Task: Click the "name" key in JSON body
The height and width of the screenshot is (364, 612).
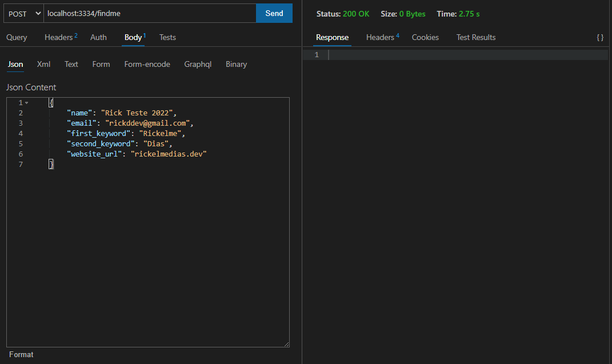Action: click(79, 113)
